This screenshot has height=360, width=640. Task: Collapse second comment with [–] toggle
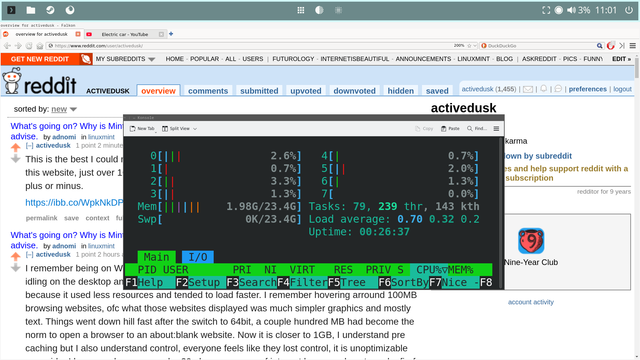[x=29, y=254]
